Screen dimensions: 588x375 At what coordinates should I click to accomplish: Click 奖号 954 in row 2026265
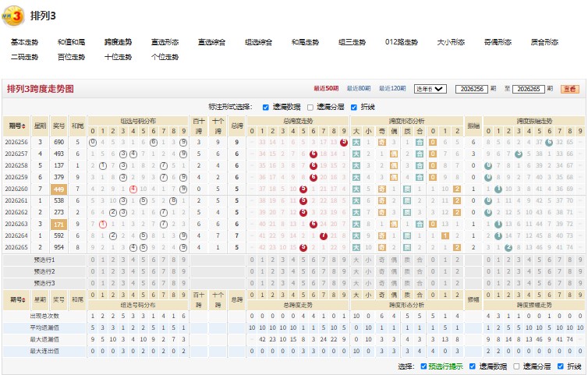[x=58, y=247]
